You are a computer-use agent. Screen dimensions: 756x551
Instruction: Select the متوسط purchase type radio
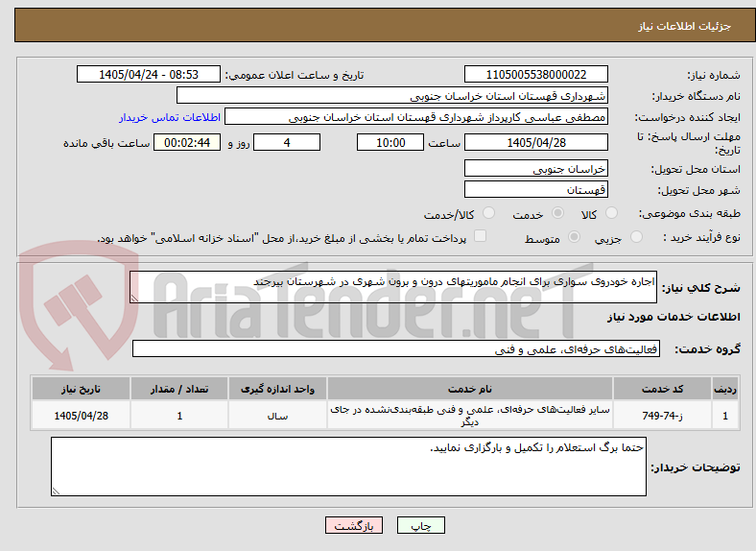(x=574, y=236)
